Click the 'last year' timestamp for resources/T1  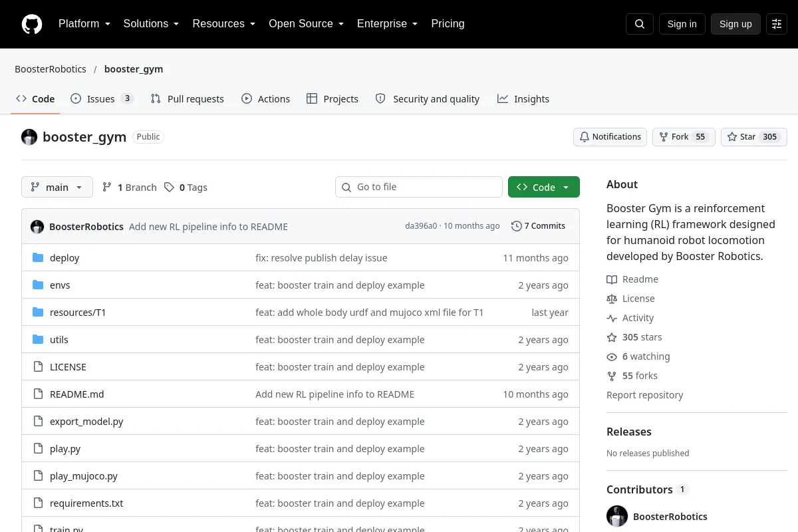[x=550, y=313]
